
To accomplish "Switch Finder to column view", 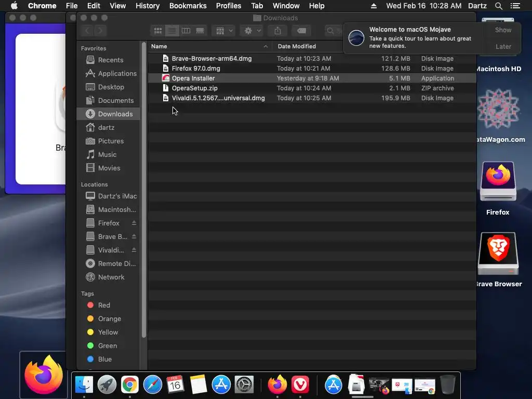I will point(186,31).
